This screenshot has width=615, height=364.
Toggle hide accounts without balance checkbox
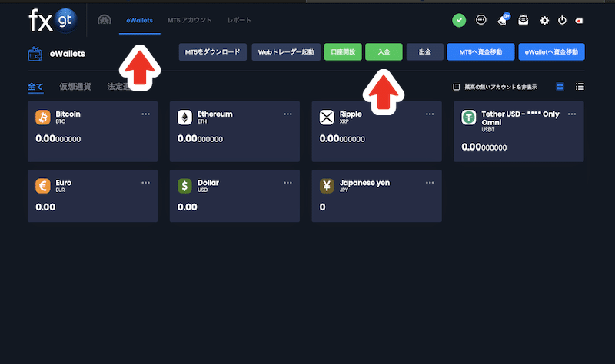coord(456,87)
